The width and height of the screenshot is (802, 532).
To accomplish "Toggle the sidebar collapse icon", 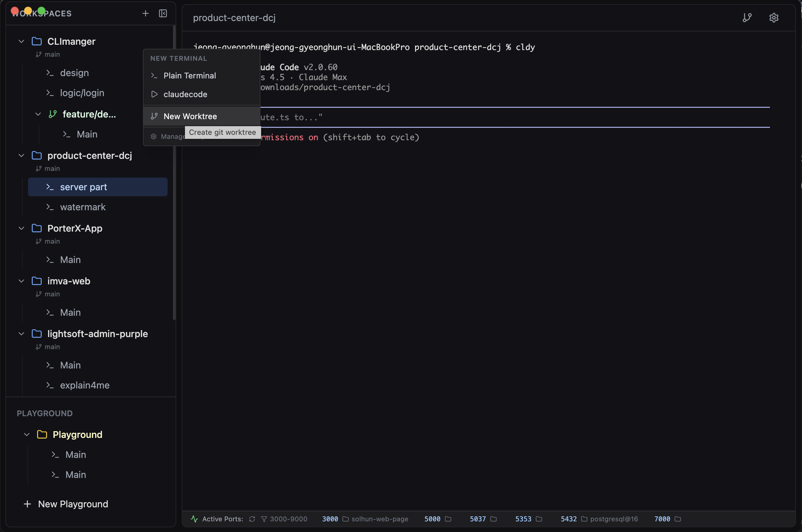I will coord(163,14).
